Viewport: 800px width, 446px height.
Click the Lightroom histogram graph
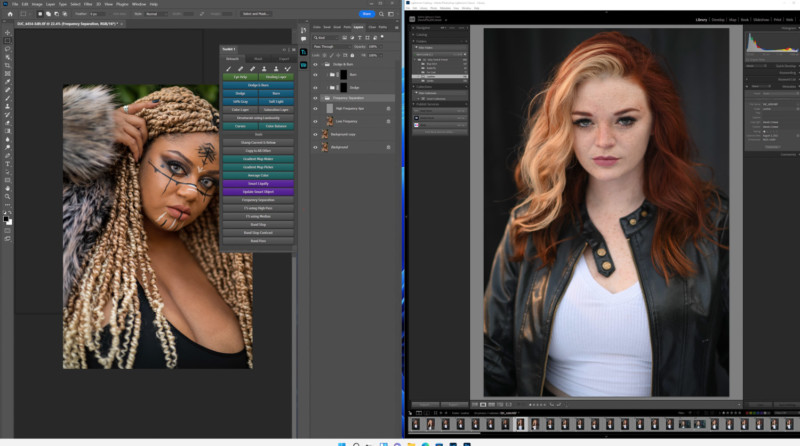(x=771, y=43)
